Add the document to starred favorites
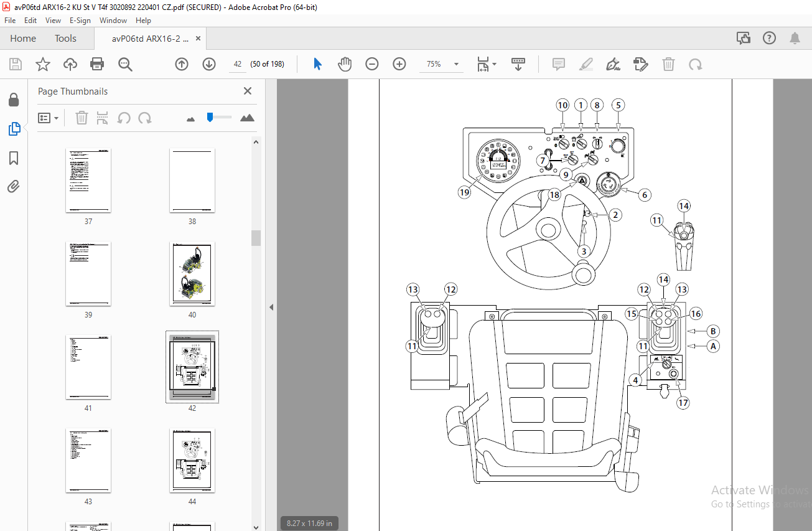Image resolution: width=812 pixels, height=531 pixels. 42,64
